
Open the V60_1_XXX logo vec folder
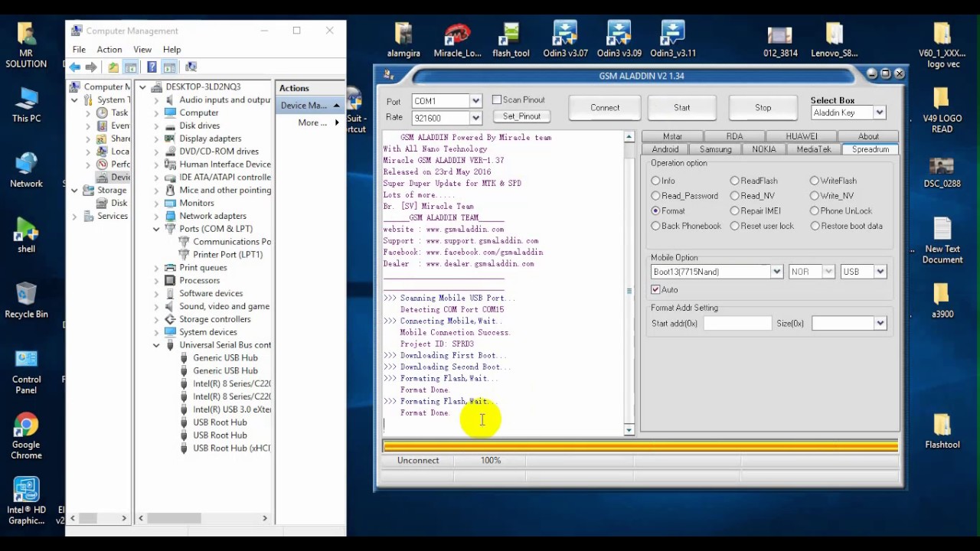click(942, 44)
